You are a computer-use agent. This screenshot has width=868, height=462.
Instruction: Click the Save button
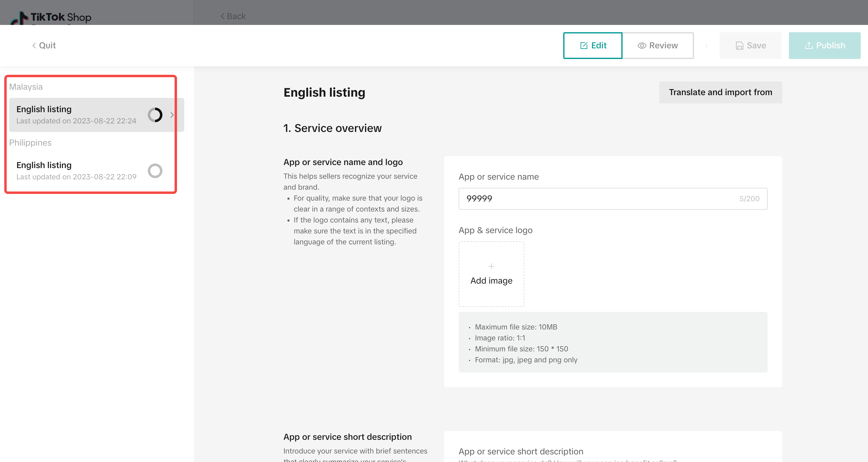750,46
